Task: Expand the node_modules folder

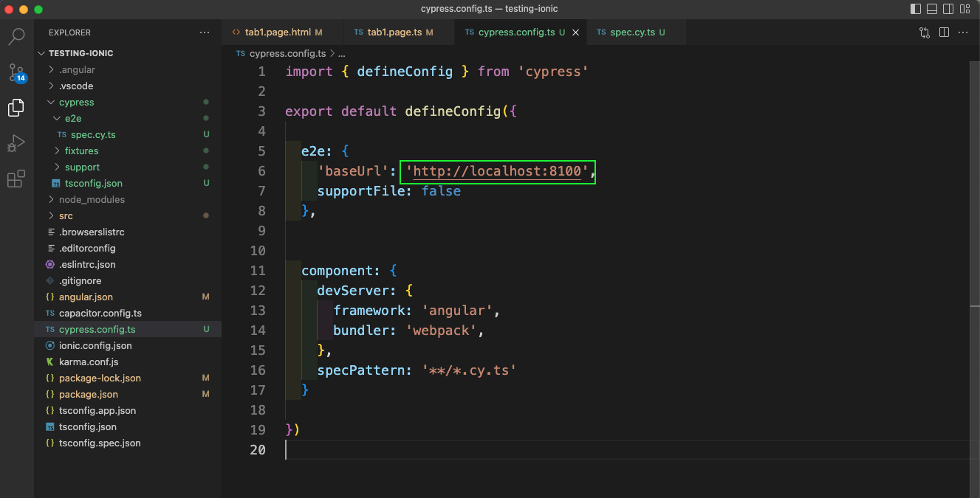Action: point(92,199)
